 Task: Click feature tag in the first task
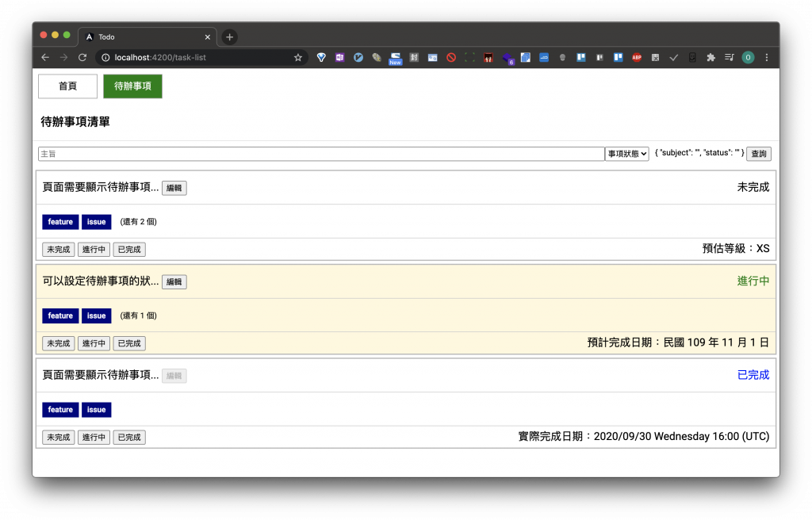point(60,222)
